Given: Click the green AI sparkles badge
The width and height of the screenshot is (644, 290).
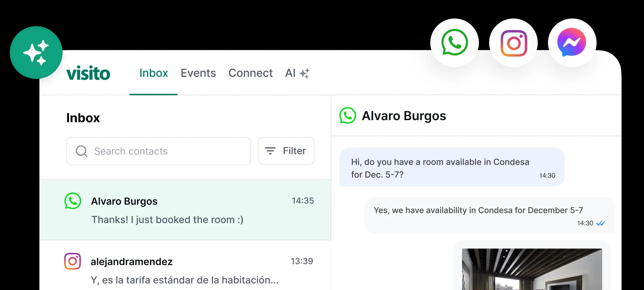Looking at the screenshot, I should [x=36, y=52].
